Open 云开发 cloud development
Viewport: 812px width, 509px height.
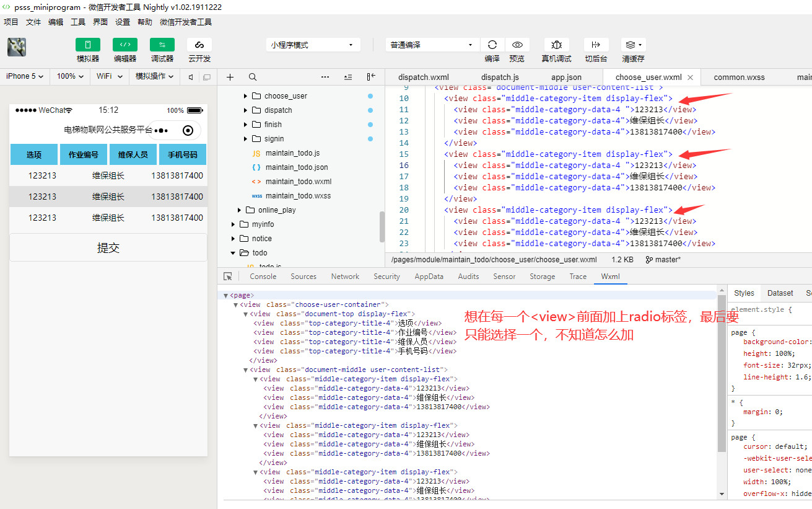(199, 45)
